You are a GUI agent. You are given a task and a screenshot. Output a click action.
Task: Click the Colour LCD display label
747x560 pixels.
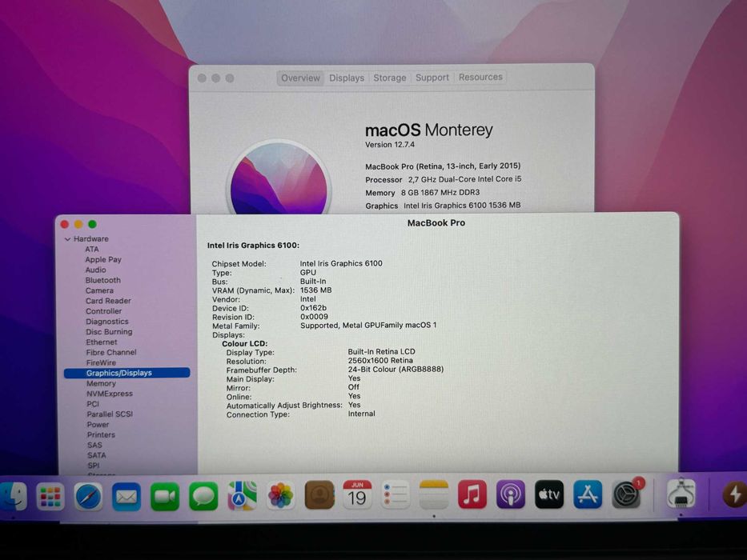click(x=244, y=344)
